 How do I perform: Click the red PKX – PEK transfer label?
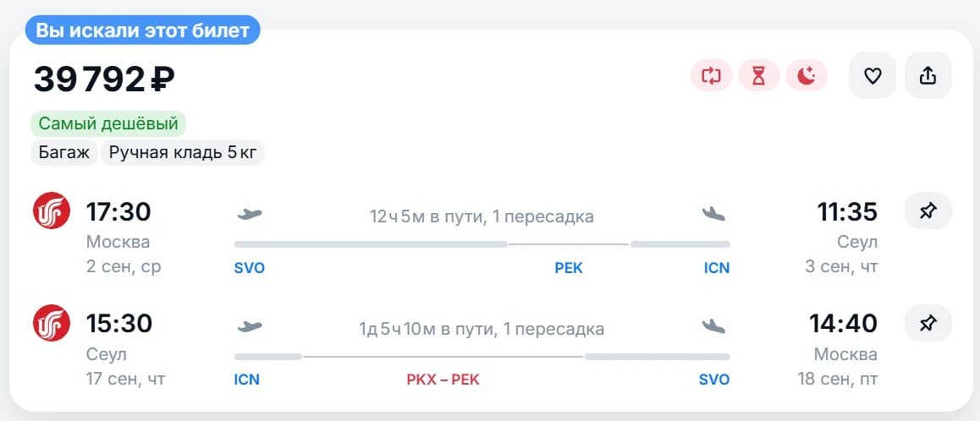point(443,380)
